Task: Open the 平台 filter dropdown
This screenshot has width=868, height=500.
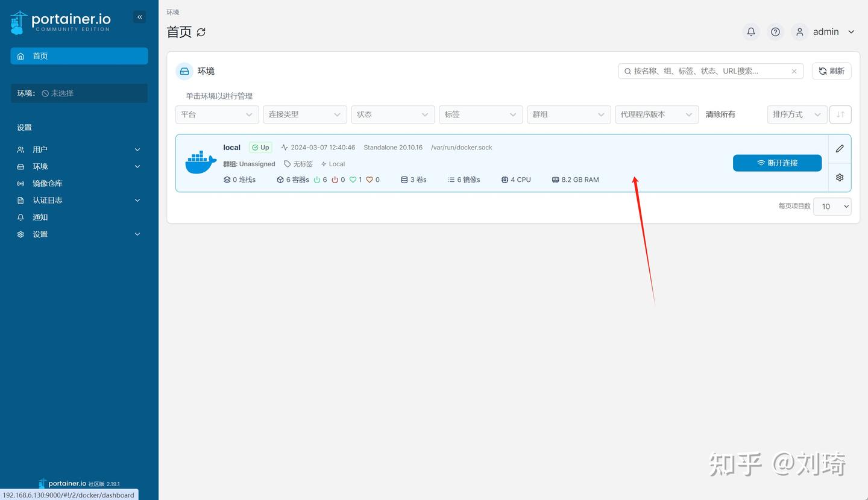Action: coord(216,114)
